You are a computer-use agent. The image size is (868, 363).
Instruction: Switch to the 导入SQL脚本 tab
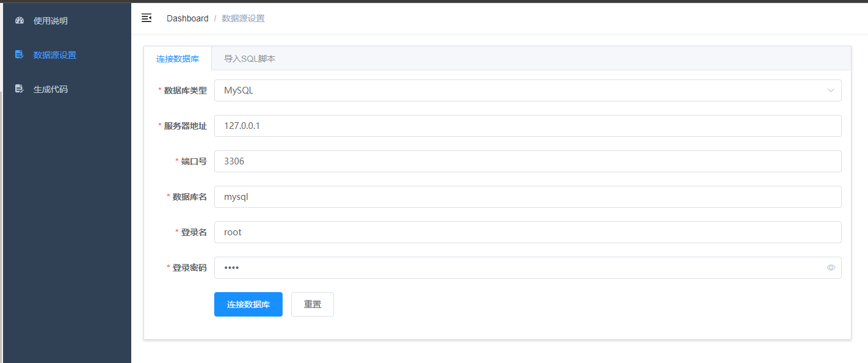[250, 59]
